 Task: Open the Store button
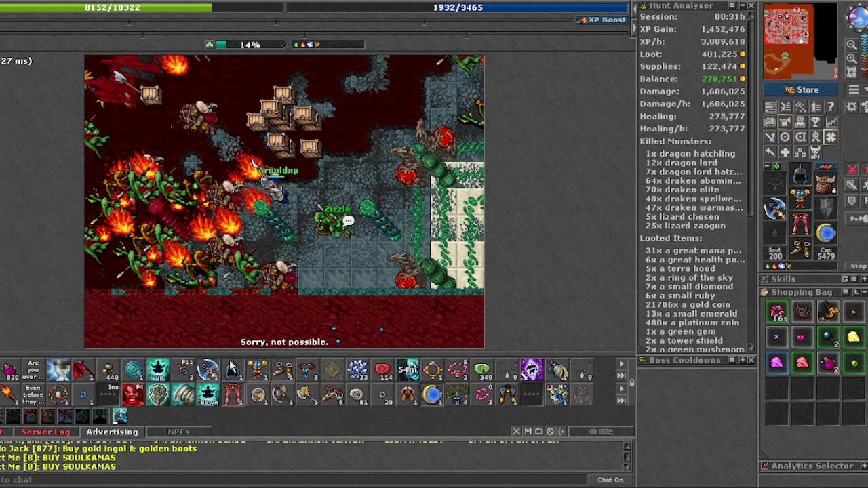point(801,89)
